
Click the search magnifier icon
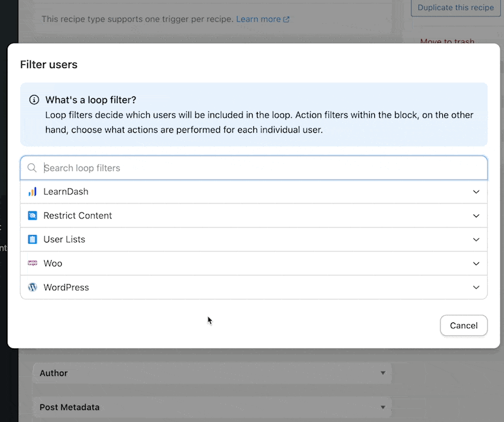tap(32, 168)
